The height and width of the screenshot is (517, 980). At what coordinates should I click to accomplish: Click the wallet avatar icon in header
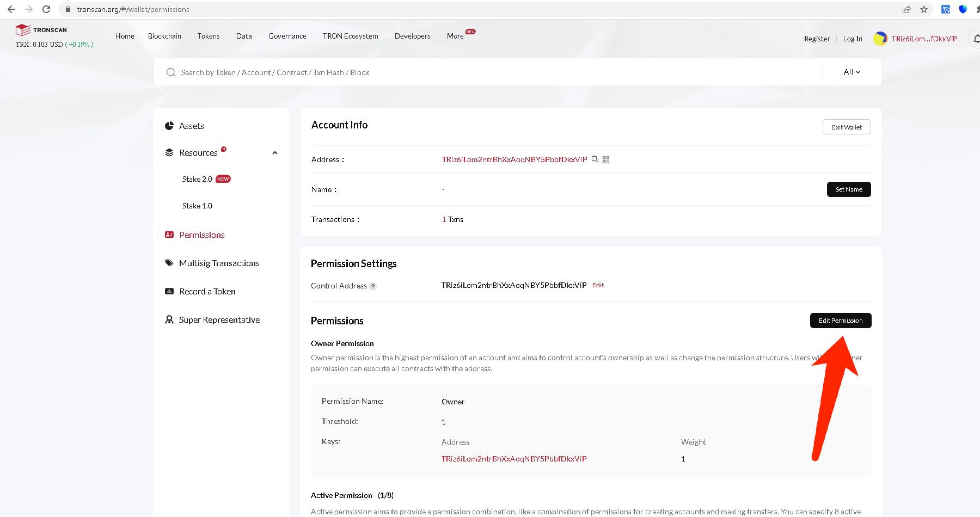(880, 39)
